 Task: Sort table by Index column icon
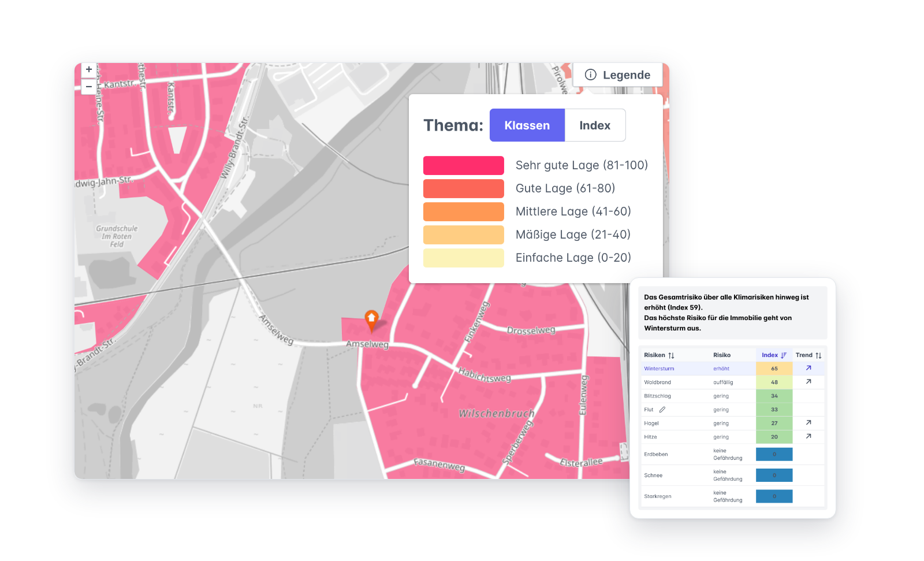tap(784, 355)
